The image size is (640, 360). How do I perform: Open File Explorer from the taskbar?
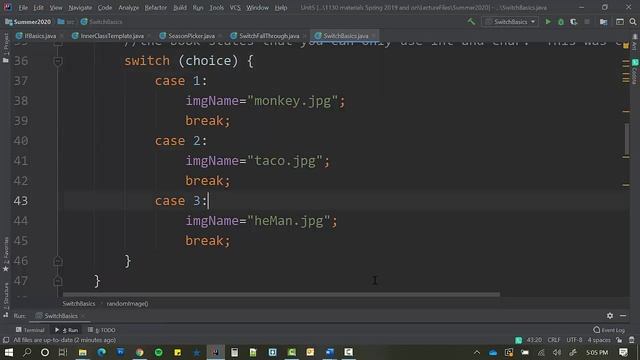pyautogui.click(x=82, y=352)
